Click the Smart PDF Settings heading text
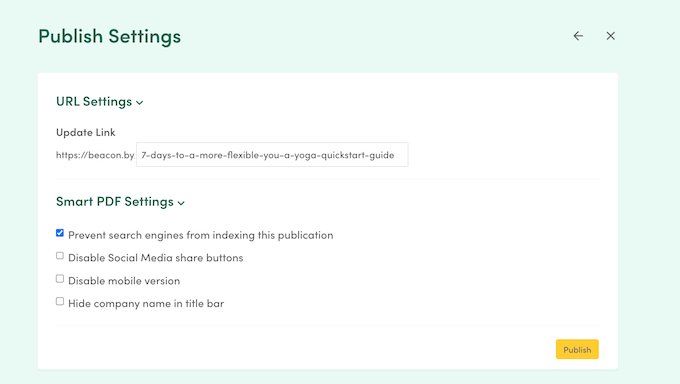The width and height of the screenshot is (680, 384). [x=115, y=202]
